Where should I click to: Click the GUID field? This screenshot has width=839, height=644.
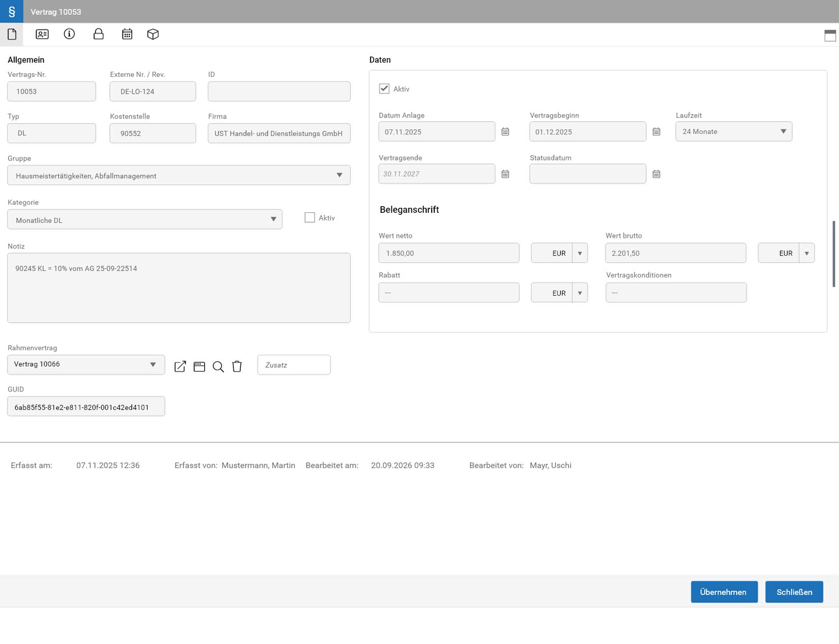coord(86,406)
